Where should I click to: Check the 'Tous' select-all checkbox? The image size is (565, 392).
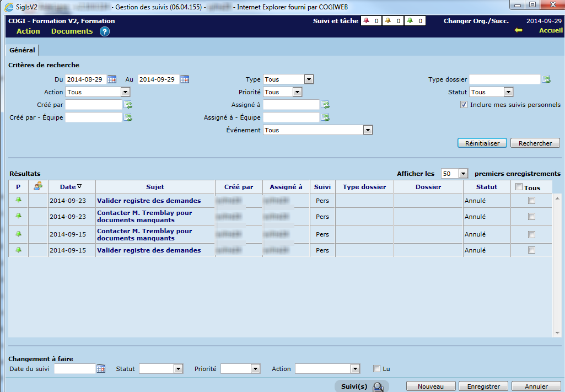coord(519,187)
